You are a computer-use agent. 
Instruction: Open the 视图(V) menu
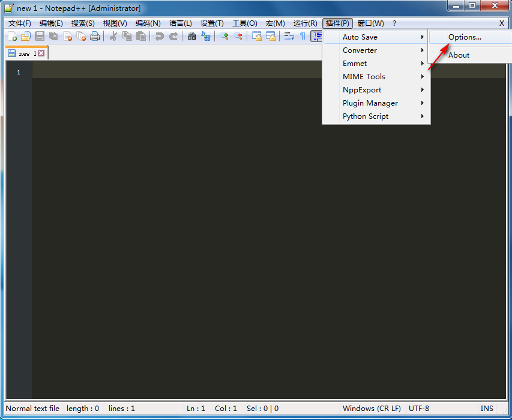click(115, 23)
